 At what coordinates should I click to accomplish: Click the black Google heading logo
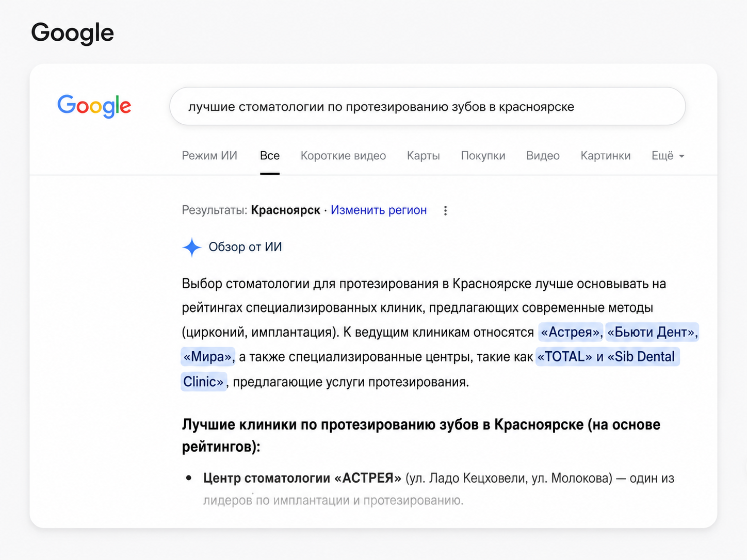pos(72,33)
